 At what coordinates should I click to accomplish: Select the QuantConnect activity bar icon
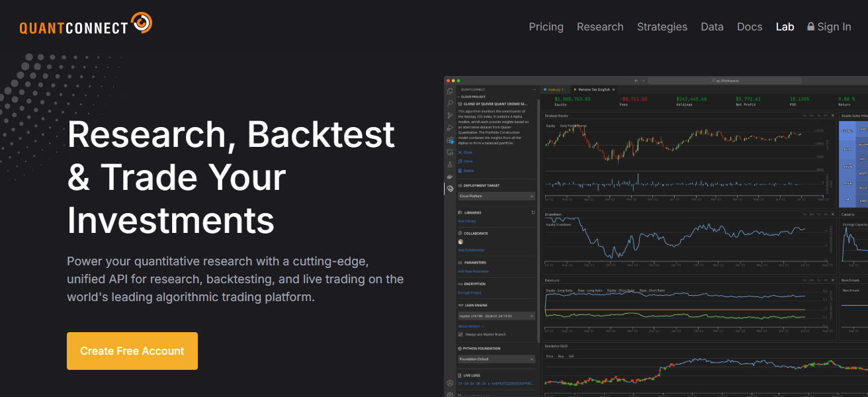[450, 189]
